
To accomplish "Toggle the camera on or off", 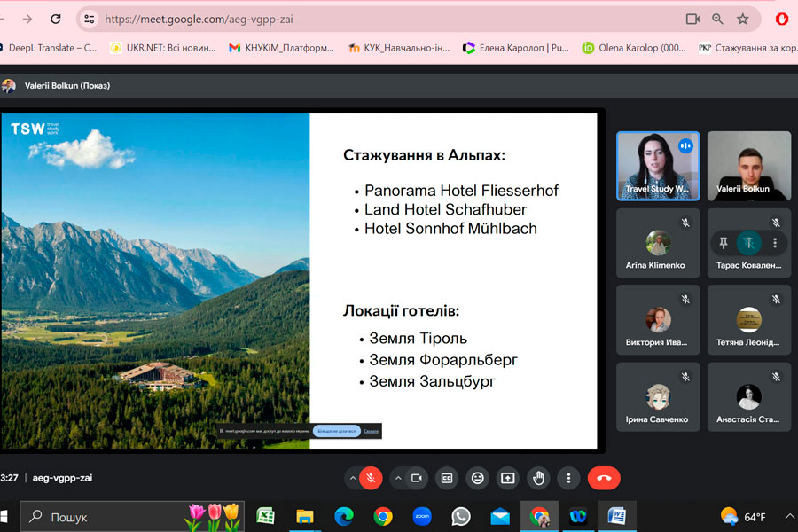I will coord(416,478).
